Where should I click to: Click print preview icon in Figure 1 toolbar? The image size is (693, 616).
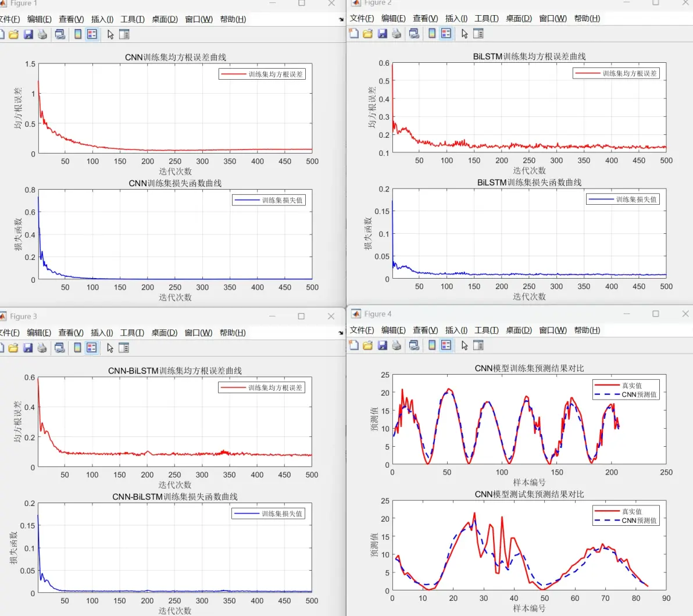[60, 34]
